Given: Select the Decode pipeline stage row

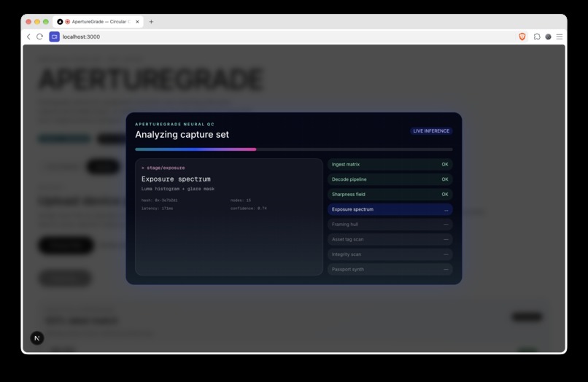Looking at the screenshot, I should click(390, 179).
